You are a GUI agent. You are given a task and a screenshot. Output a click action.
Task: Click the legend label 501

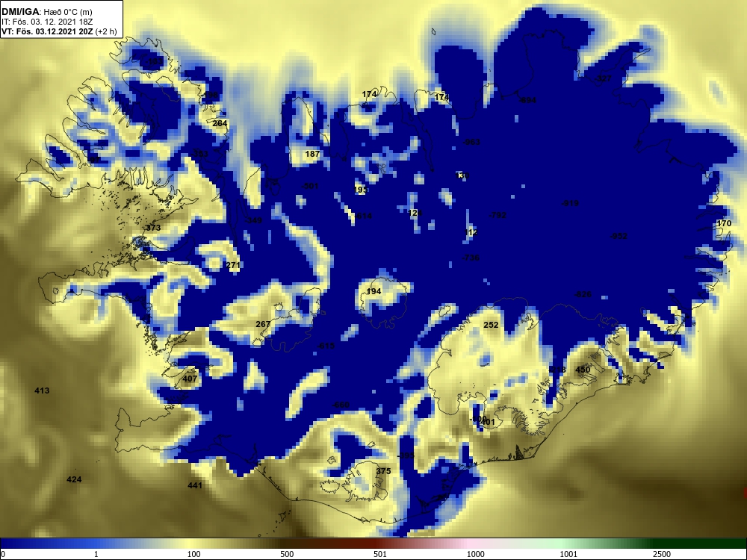pyautogui.click(x=380, y=554)
